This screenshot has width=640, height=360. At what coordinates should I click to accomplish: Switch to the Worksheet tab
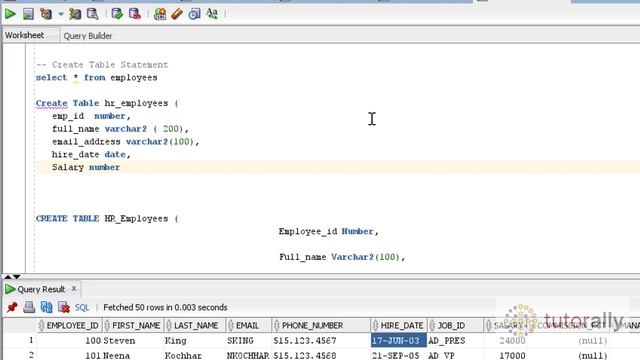[24, 36]
